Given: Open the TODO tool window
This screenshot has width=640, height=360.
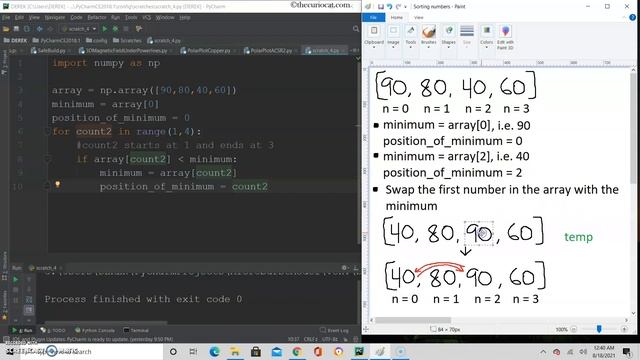Looking at the screenshot, I should coord(53,330).
